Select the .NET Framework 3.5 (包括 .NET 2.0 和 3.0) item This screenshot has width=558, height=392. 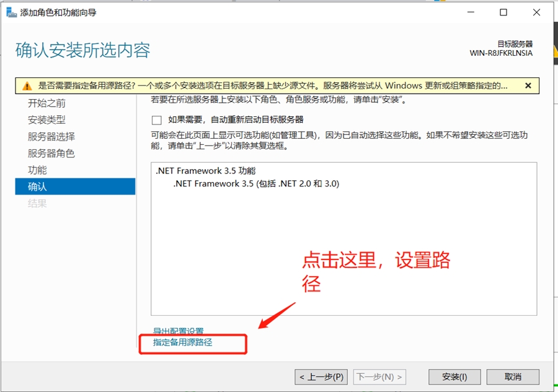pyautogui.click(x=256, y=184)
